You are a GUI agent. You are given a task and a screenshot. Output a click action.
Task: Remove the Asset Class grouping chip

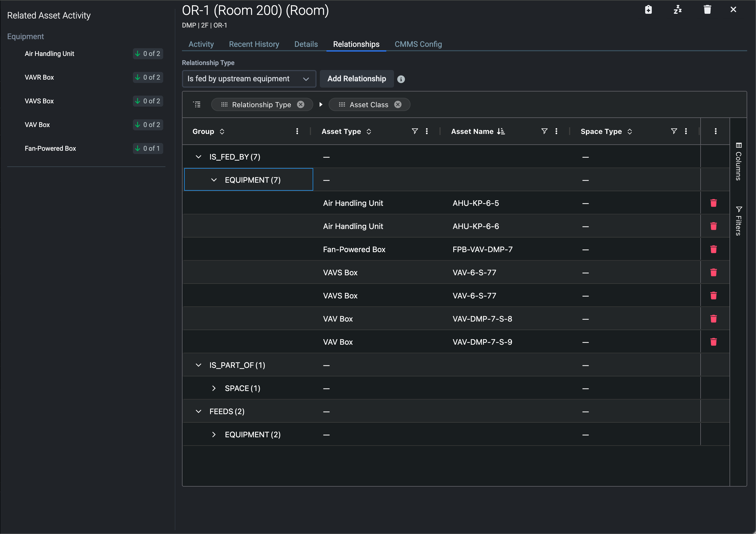coord(398,105)
